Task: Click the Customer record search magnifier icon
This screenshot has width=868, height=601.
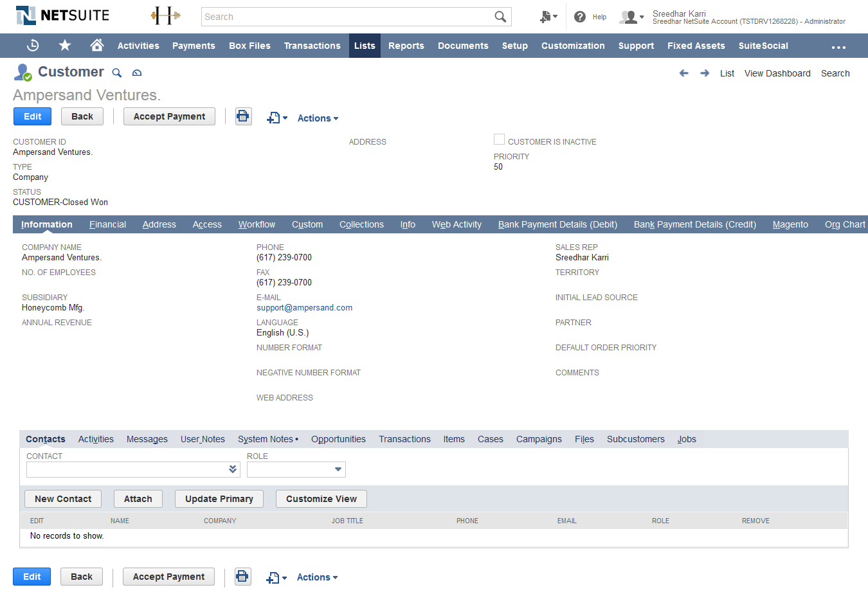Action: coord(117,73)
